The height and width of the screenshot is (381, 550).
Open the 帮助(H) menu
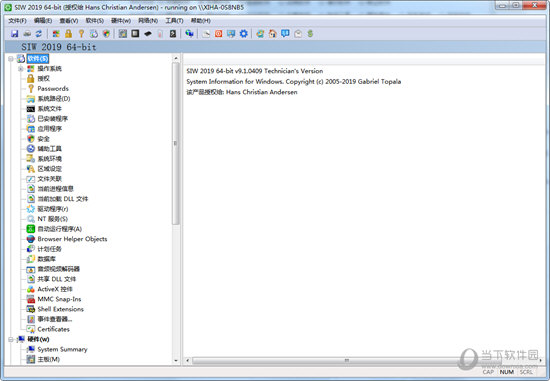(201, 21)
